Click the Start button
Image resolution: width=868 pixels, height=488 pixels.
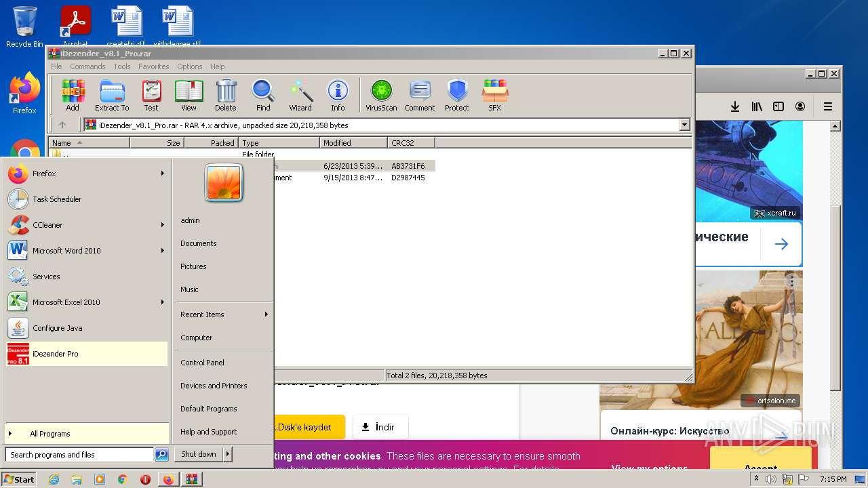click(19, 479)
